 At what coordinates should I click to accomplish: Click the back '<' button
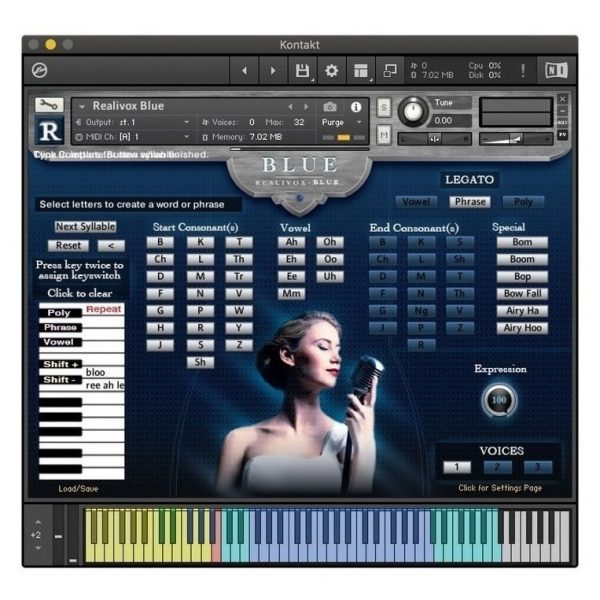(111, 245)
